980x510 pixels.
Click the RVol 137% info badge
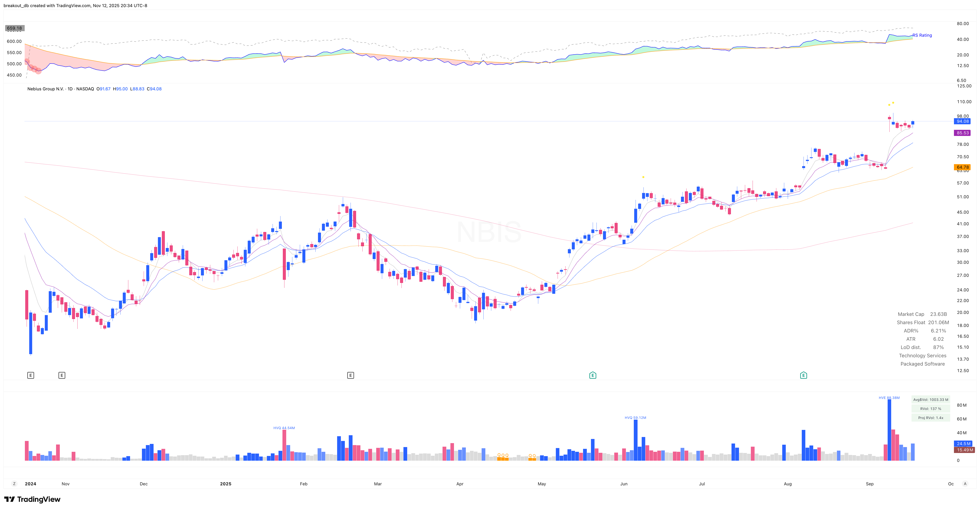tap(930, 408)
